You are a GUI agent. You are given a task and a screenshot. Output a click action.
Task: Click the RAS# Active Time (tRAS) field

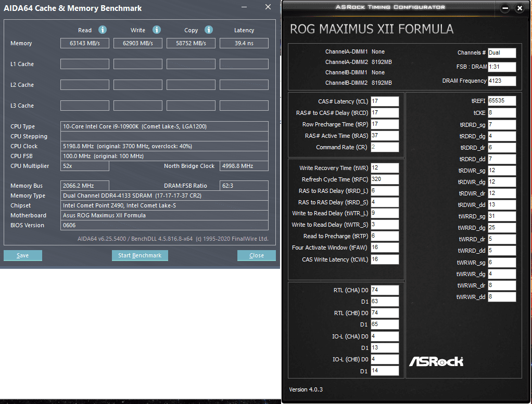tap(385, 136)
